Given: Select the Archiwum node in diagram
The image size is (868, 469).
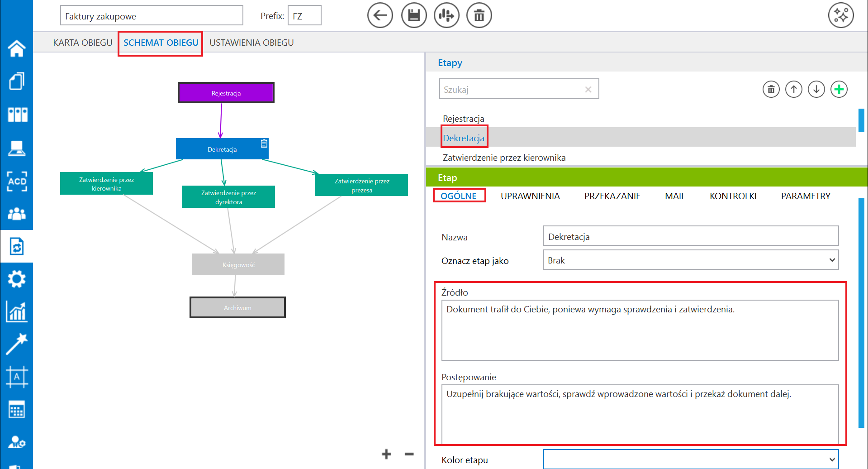Looking at the screenshot, I should 237,307.
